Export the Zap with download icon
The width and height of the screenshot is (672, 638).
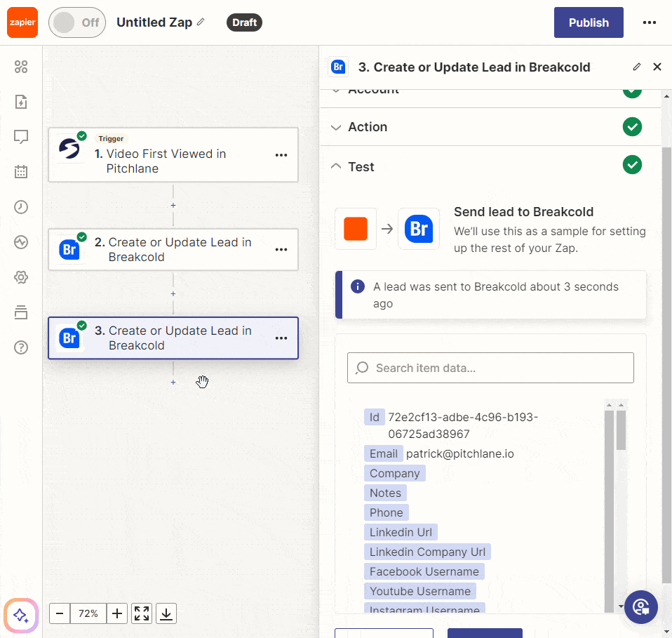(x=166, y=613)
